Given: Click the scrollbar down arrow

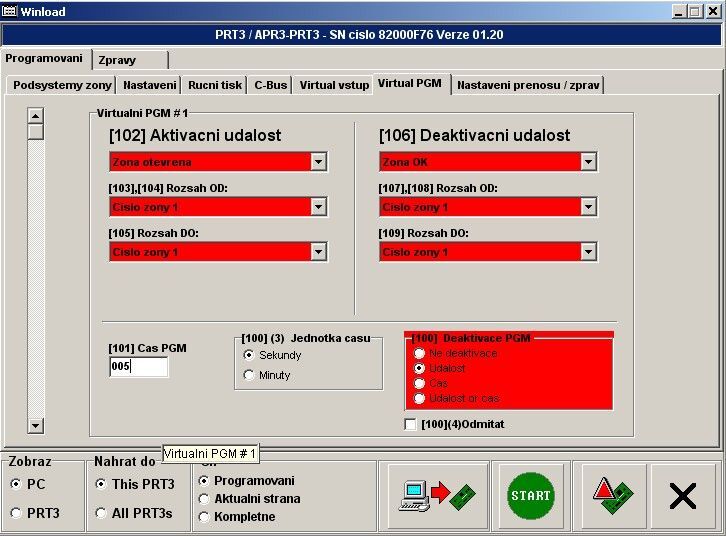Looking at the screenshot, I should (36, 426).
